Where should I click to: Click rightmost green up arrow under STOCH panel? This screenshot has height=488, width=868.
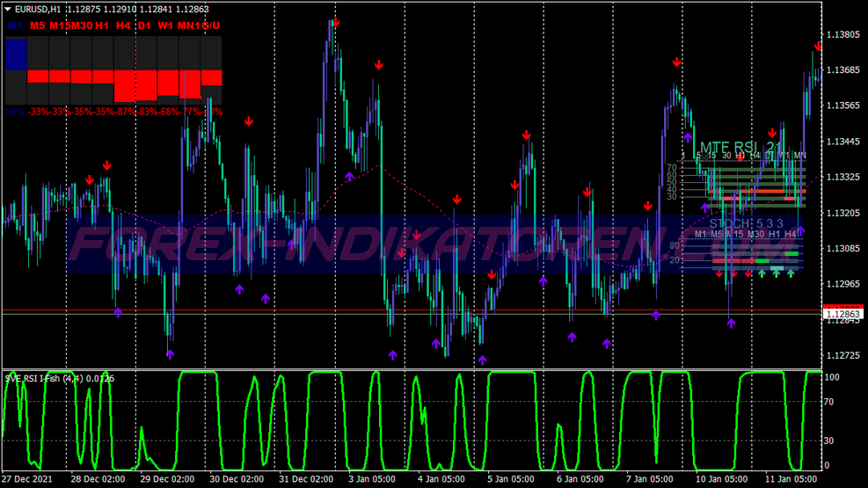coord(791,273)
